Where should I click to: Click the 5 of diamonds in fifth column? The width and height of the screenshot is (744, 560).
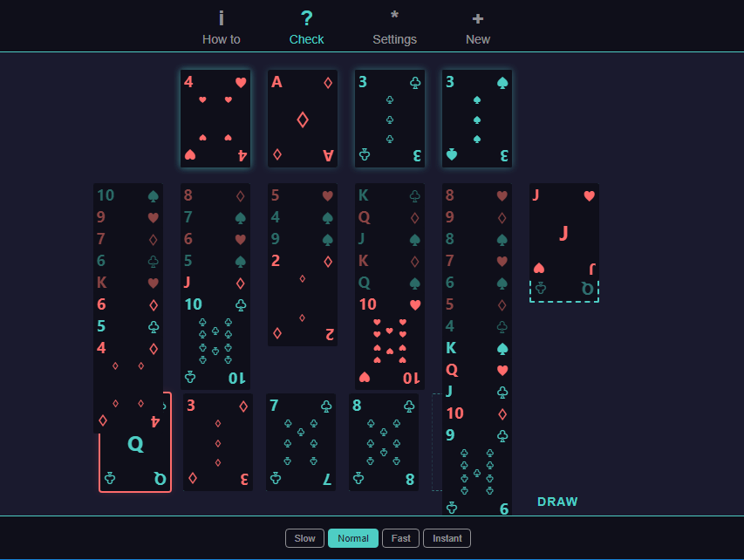click(x=477, y=304)
